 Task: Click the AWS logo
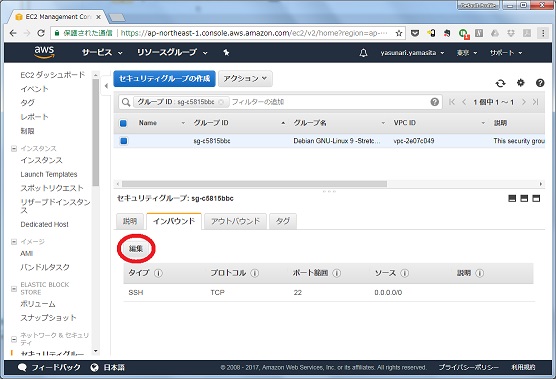pyautogui.click(x=44, y=52)
